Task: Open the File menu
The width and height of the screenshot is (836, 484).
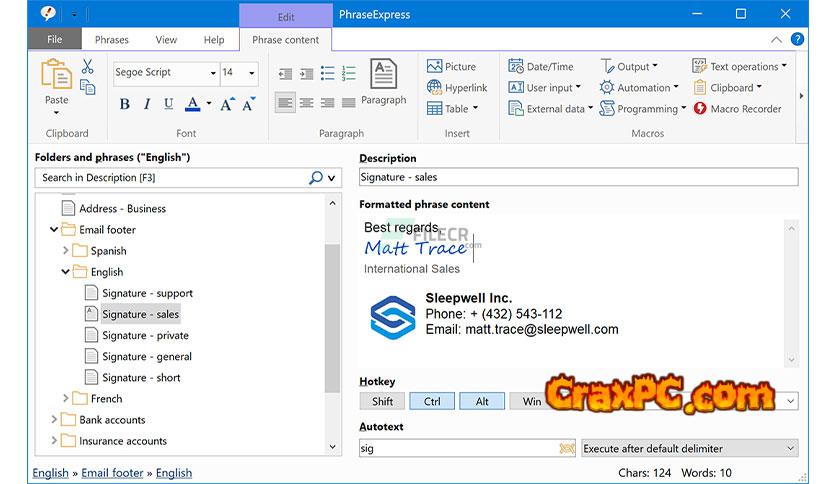Action: pos(54,40)
